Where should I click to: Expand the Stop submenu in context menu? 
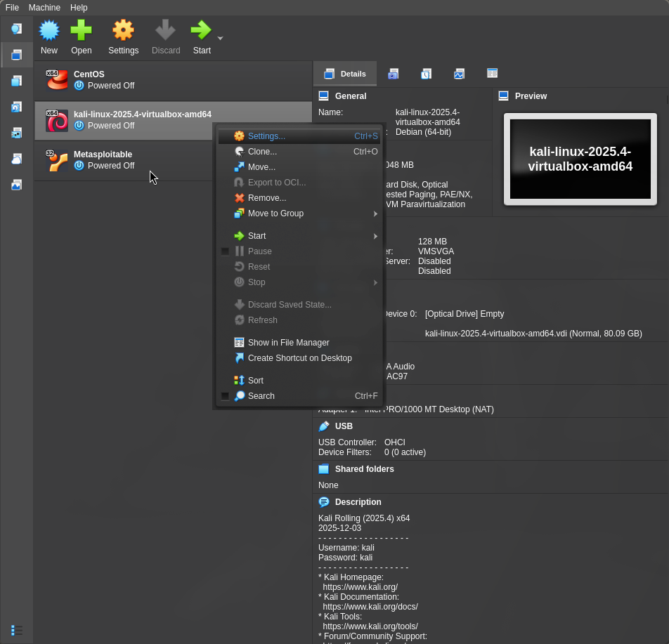(299, 282)
